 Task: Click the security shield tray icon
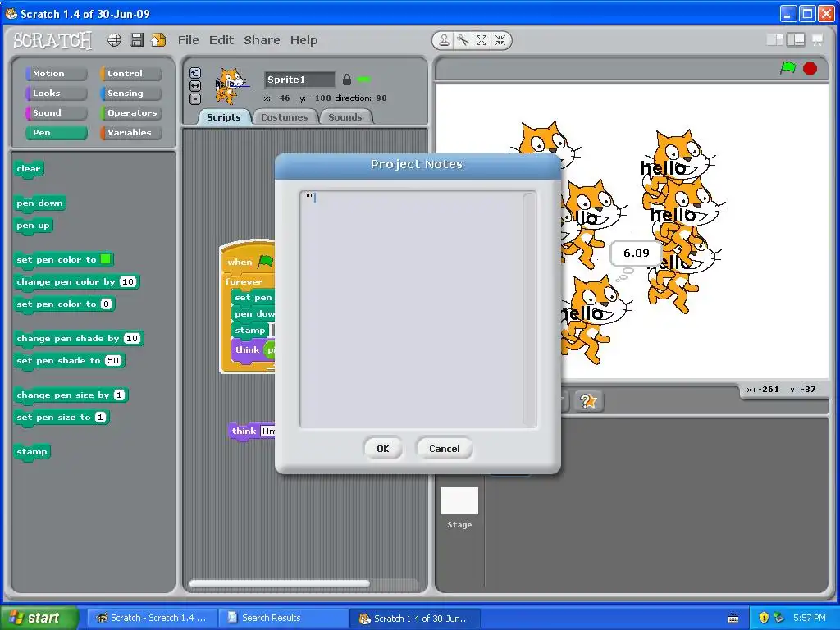tap(764, 618)
